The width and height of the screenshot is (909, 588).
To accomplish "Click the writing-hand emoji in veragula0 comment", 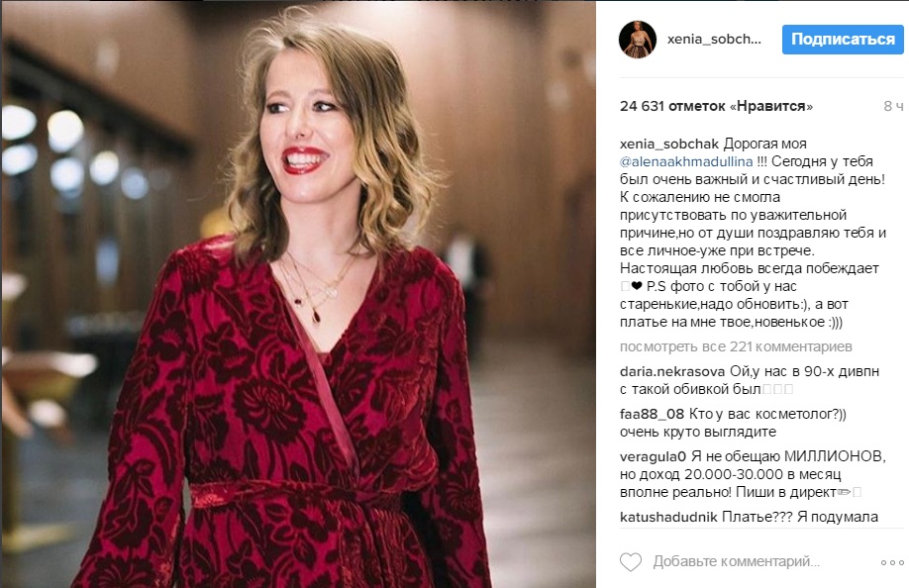I will (845, 492).
